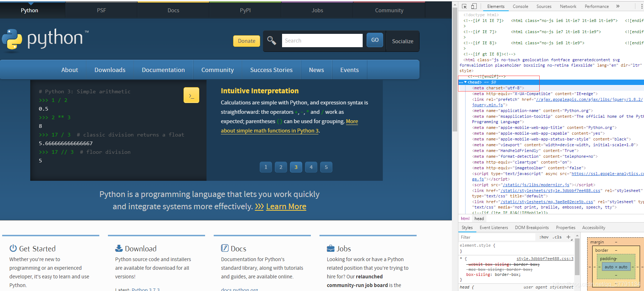This screenshot has width=644, height=291.
Task: Open the Elements tab in DevTools
Action: coord(496,6)
